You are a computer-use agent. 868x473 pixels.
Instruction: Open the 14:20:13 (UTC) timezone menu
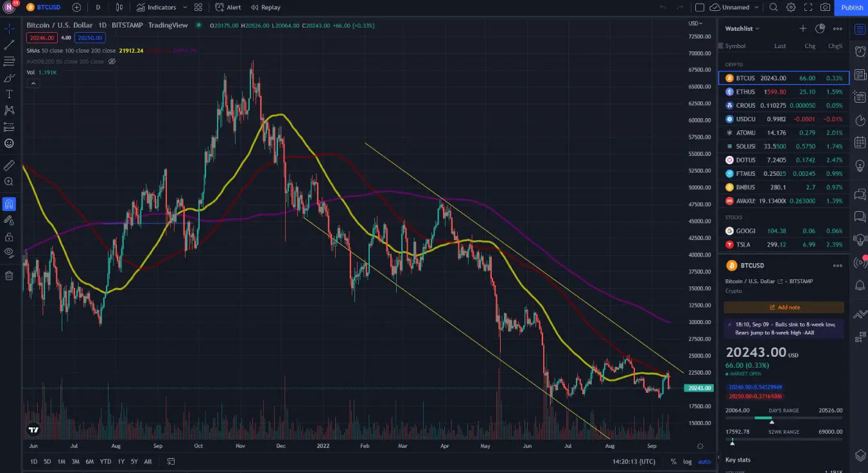point(634,461)
